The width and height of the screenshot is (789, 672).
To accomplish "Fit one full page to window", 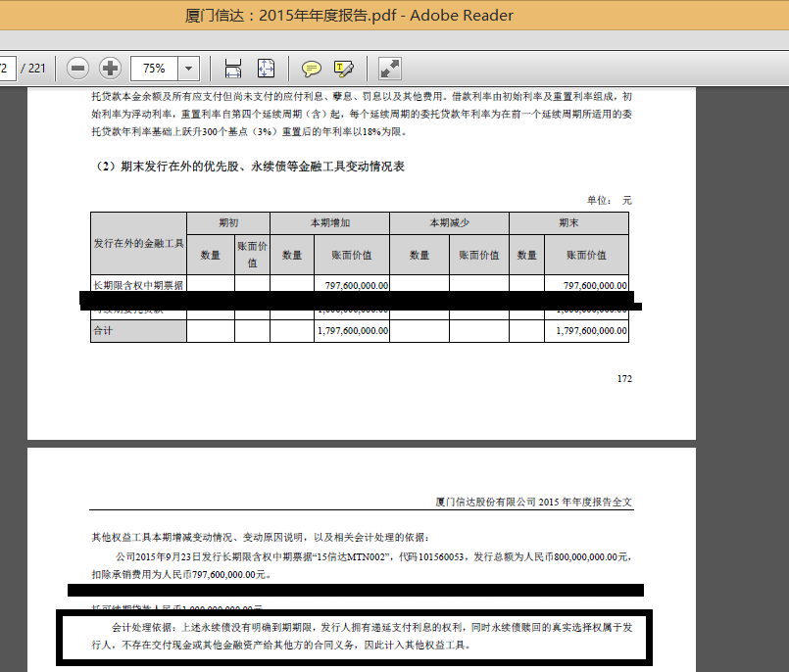I will [266, 69].
